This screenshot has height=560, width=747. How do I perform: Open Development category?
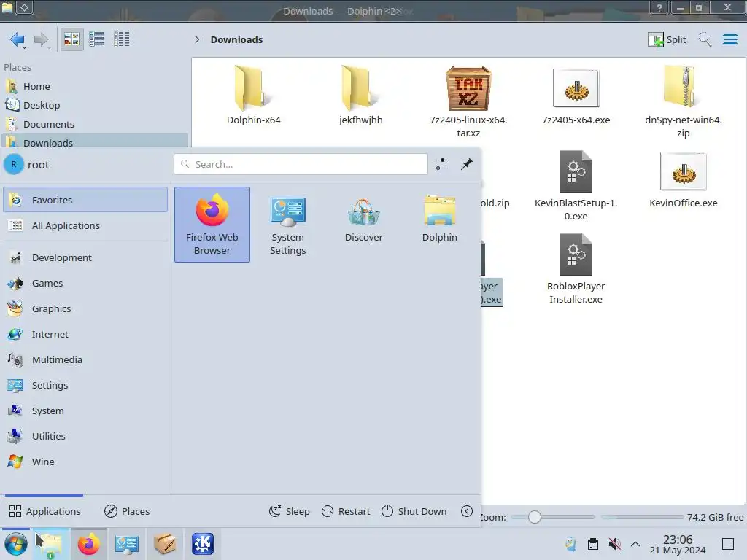pos(85,257)
